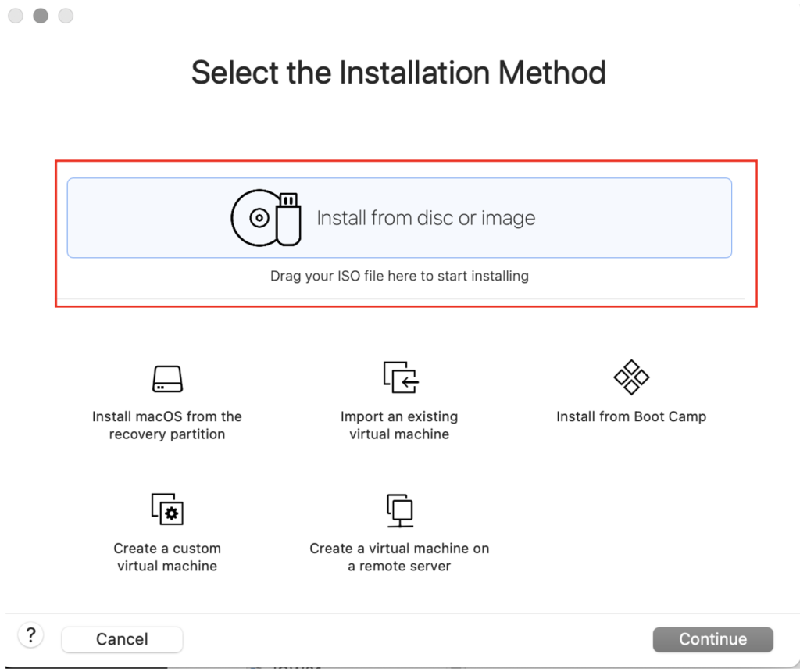Minimize the installation assistant window
The width and height of the screenshot is (800, 672).
click(41, 16)
